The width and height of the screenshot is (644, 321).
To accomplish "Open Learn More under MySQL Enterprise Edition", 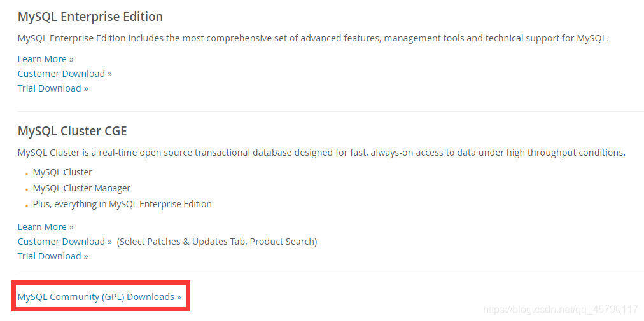I will [x=45, y=59].
